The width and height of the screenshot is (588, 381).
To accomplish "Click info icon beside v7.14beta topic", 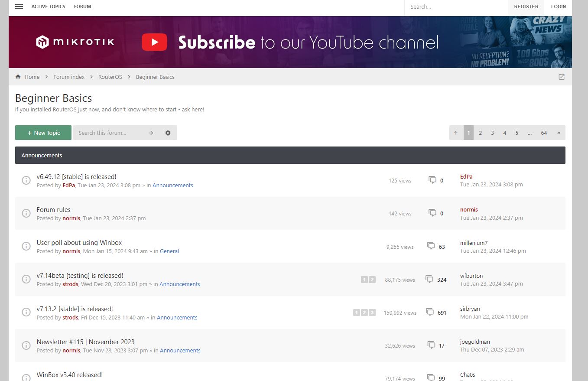I will (26, 279).
